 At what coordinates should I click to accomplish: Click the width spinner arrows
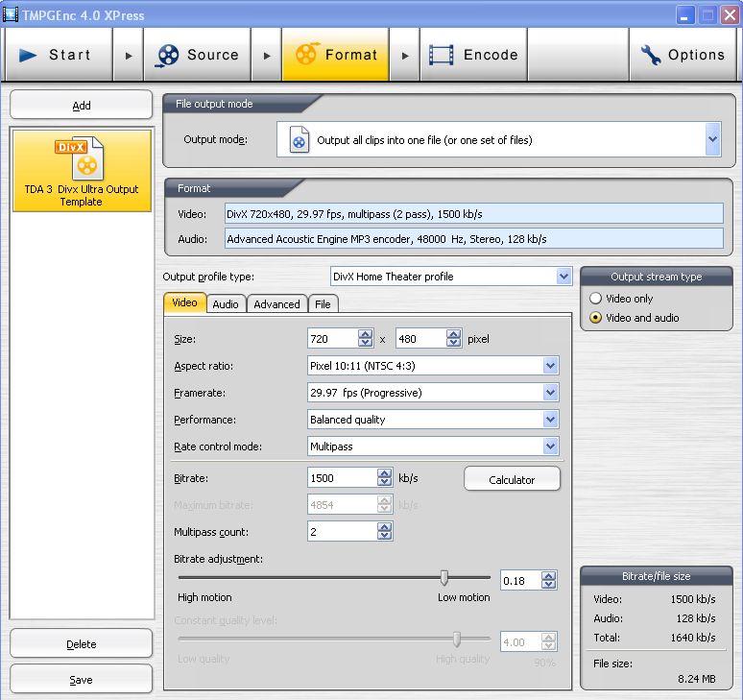tap(366, 338)
